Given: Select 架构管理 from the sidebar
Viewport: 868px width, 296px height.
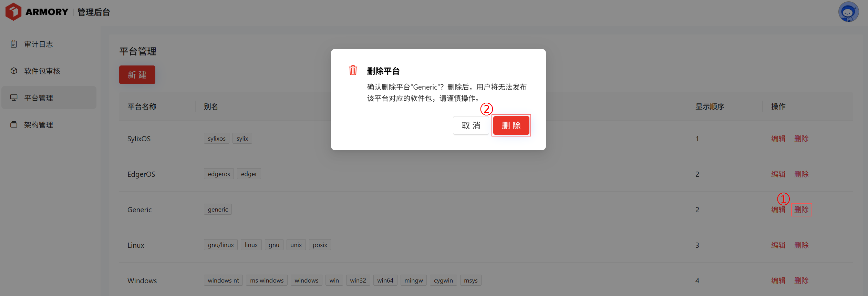Looking at the screenshot, I should (39, 125).
